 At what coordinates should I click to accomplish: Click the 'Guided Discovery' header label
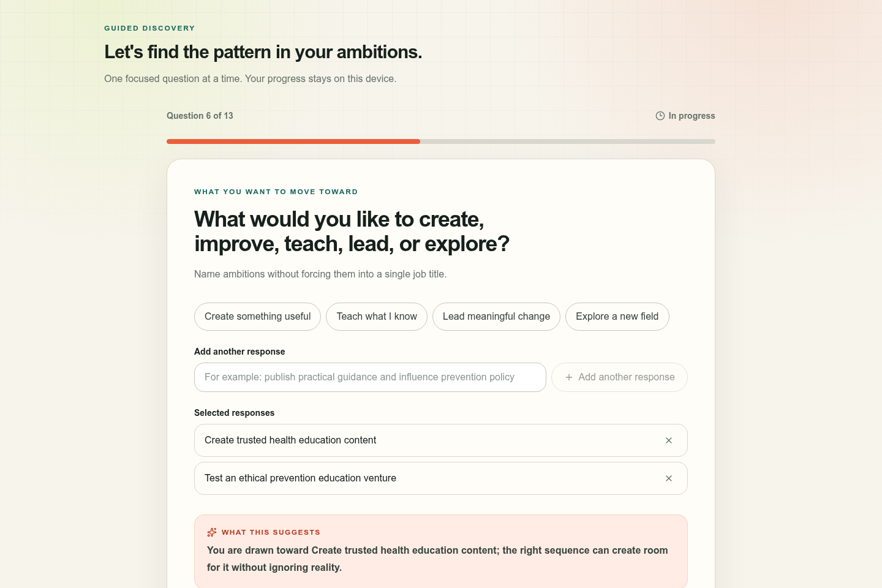(x=149, y=28)
